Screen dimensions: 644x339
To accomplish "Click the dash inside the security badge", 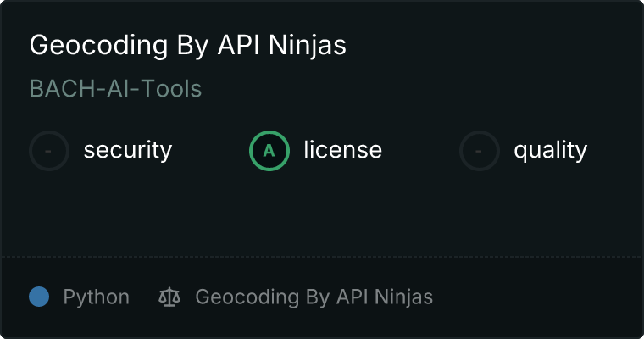I will (x=49, y=152).
